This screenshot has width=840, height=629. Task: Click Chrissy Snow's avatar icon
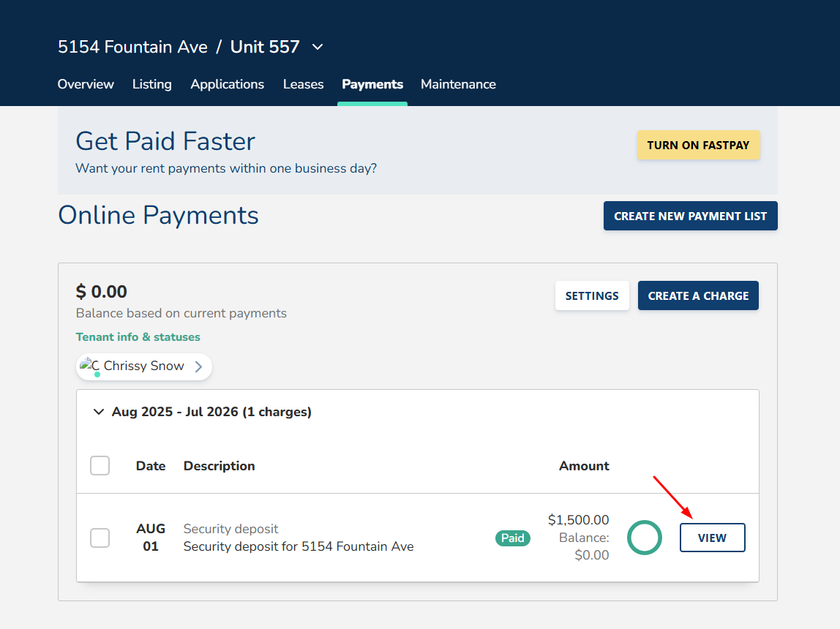click(x=89, y=366)
